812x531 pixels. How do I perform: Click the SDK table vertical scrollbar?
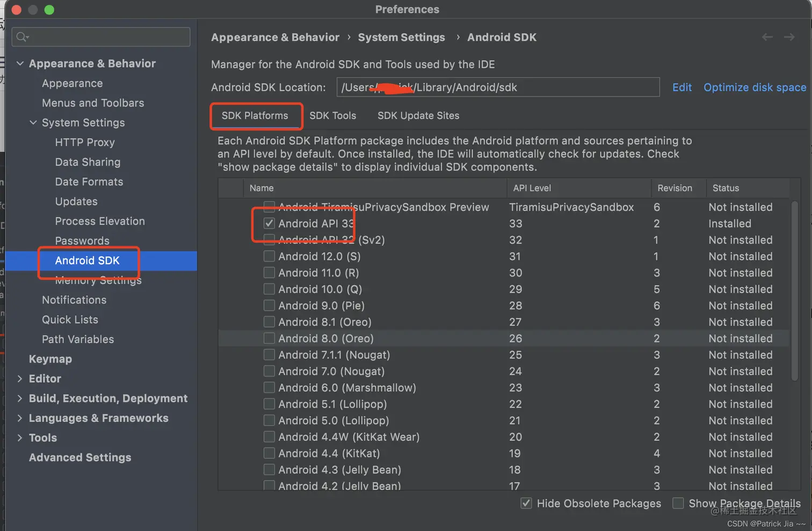coord(795,291)
